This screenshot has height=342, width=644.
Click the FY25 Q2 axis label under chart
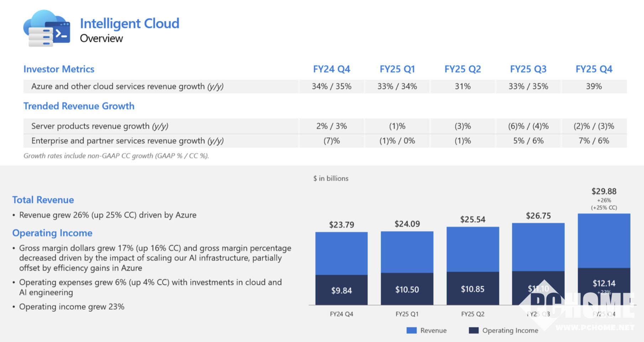(x=473, y=314)
